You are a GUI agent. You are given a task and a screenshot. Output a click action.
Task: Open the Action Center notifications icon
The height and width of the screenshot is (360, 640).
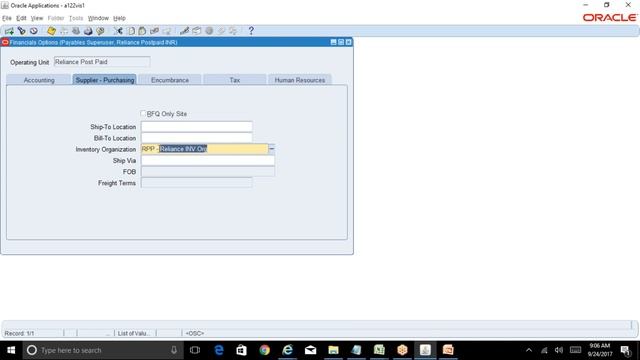pos(625,350)
